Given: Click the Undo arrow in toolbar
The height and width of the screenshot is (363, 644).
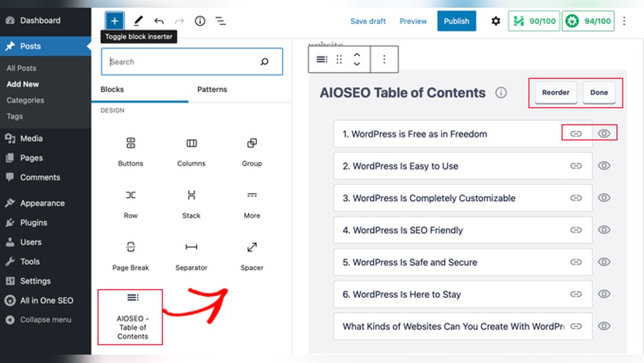Looking at the screenshot, I should coord(159,21).
